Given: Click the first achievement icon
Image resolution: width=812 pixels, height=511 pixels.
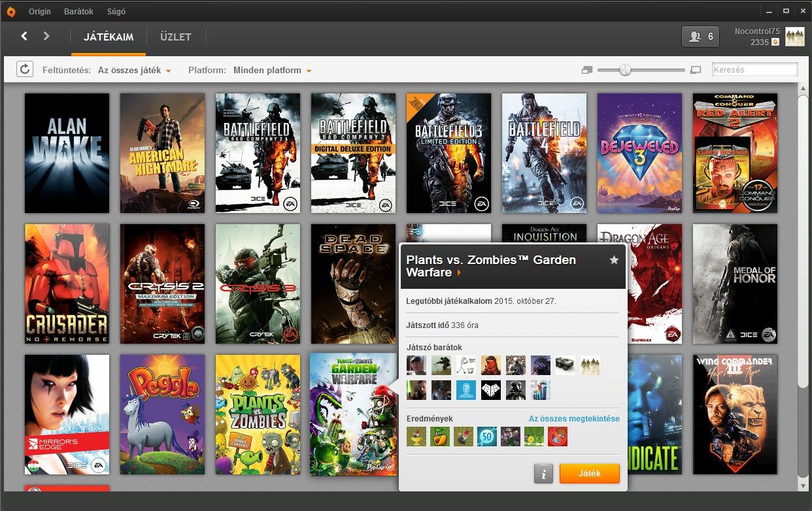Looking at the screenshot, I should pos(416,437).
